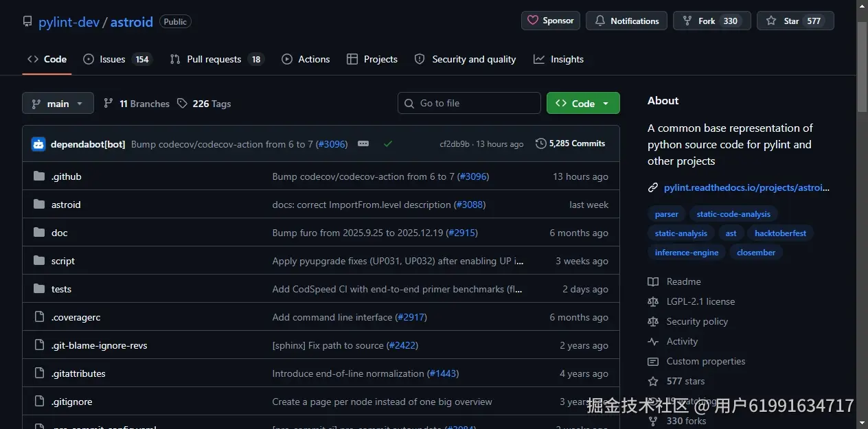868x429 pixels.
Task: Click the Sponsor heart button
Action: pos(551,21)
